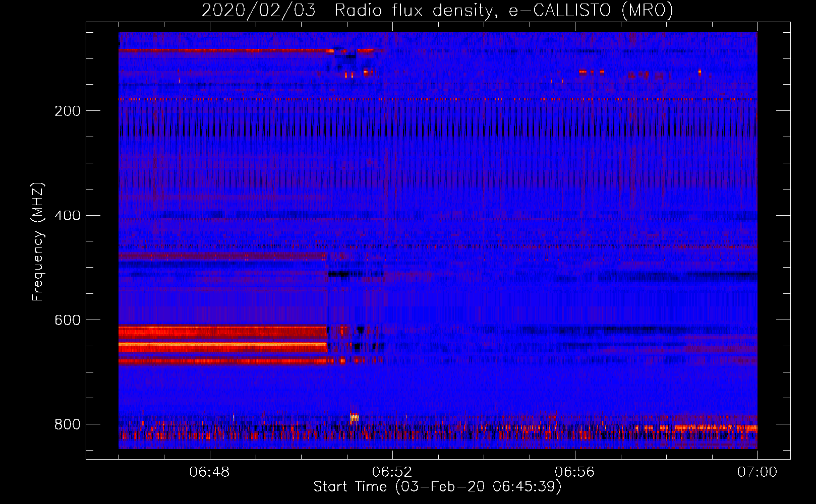The height and width of the screenshot is (504, 816).
Task: Select the 800 frequency tick label
Action: tap(68, 424)
